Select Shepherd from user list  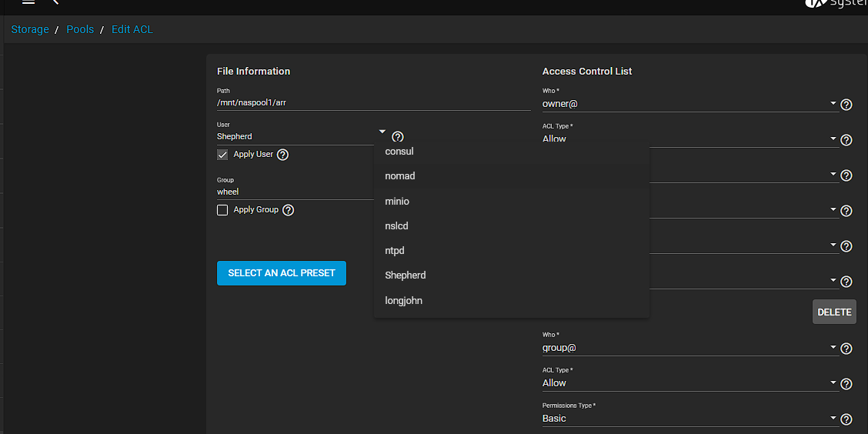512,275
